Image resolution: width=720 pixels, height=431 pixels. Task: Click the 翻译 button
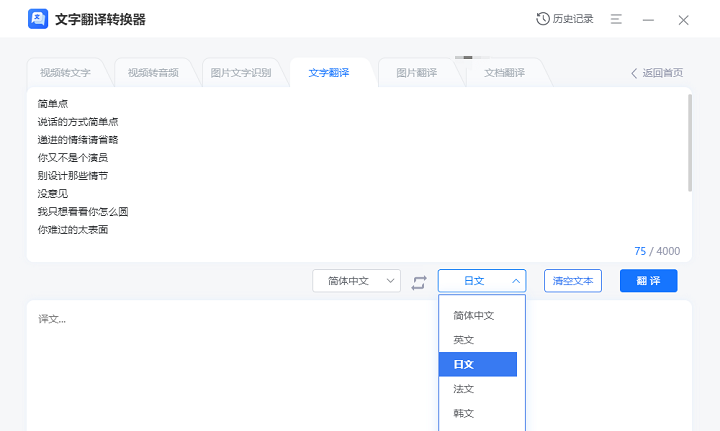coord(648,281)
